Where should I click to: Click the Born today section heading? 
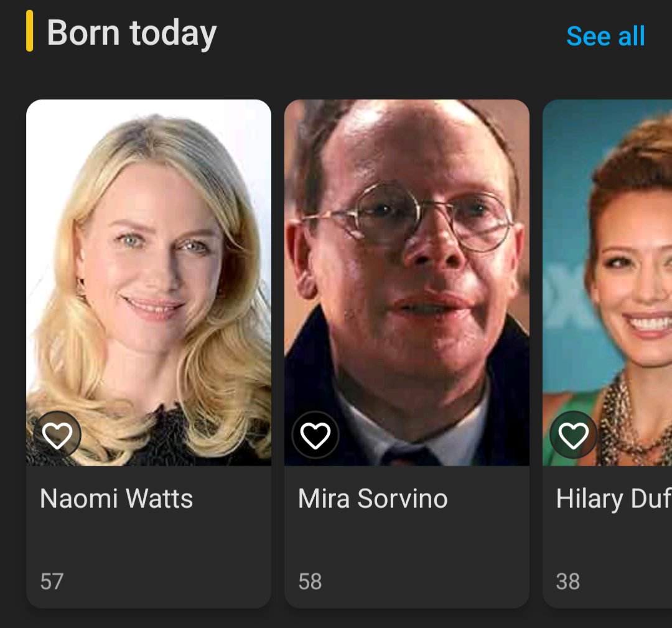(x=131, y=33)
